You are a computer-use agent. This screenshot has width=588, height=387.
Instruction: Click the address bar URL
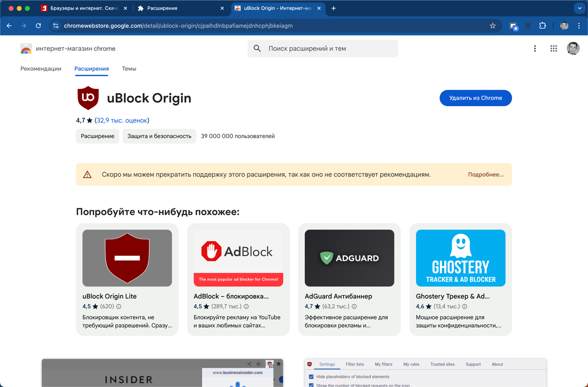click(178, 26)
